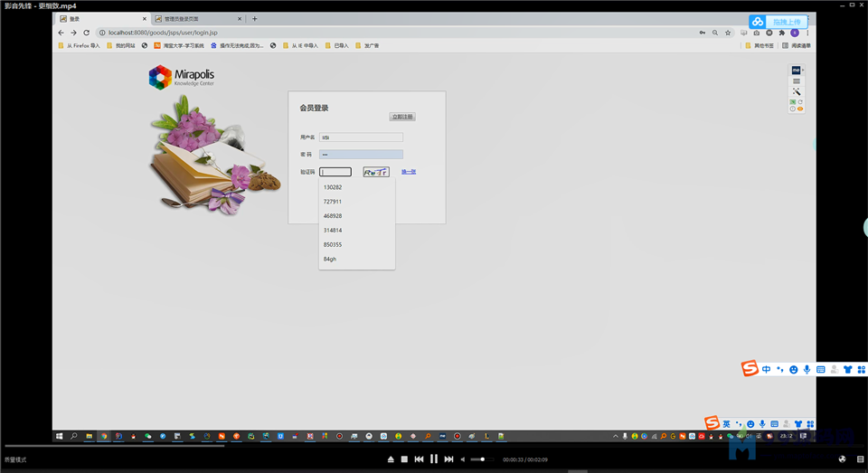Go forward in the browser

click(73, 33)
